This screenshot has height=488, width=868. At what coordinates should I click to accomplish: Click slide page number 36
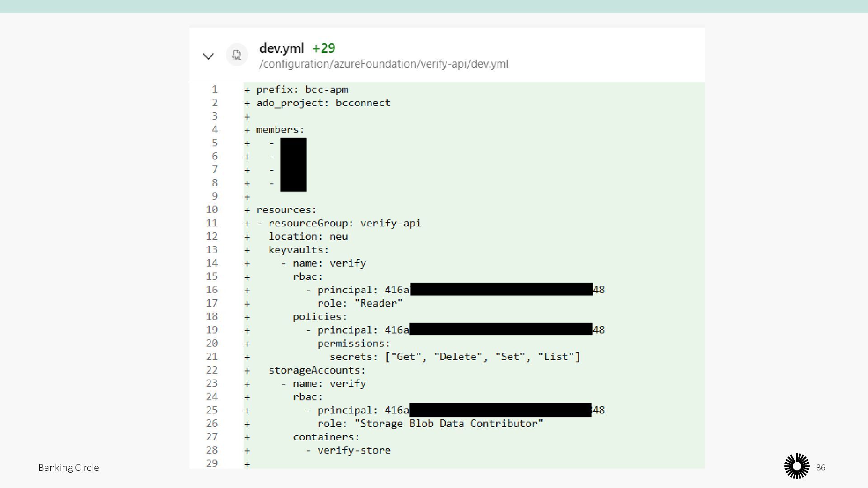point(821,468)
